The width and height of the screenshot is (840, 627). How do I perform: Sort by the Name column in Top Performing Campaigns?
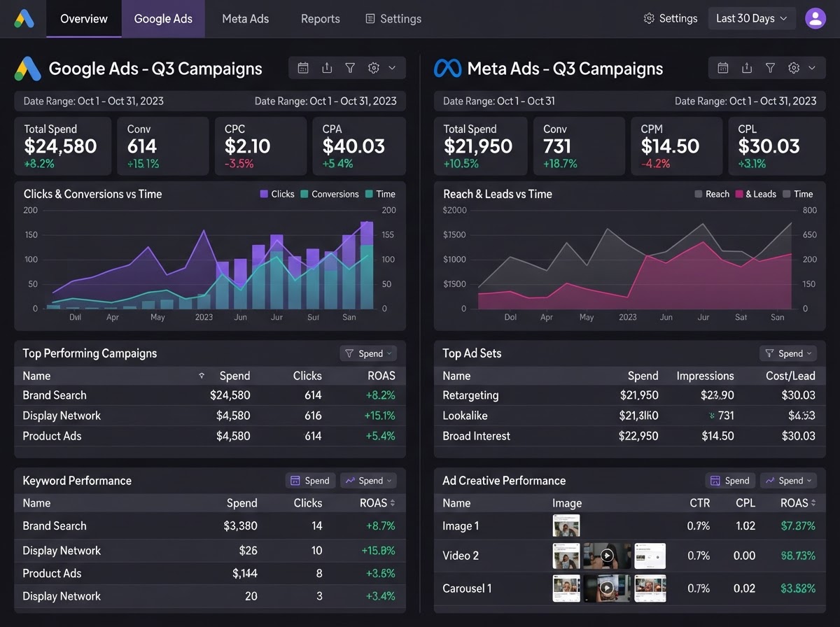tap(36, 376)
